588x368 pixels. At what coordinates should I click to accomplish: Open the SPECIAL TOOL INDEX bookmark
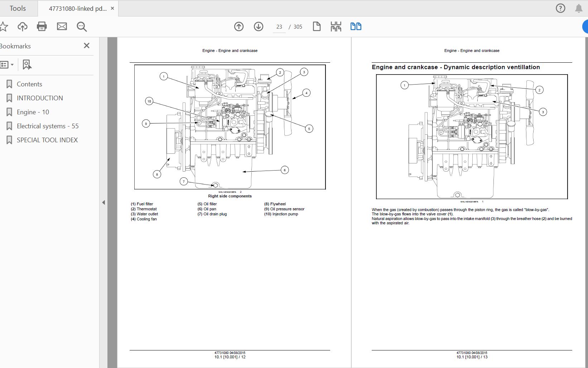coord(47,140)
